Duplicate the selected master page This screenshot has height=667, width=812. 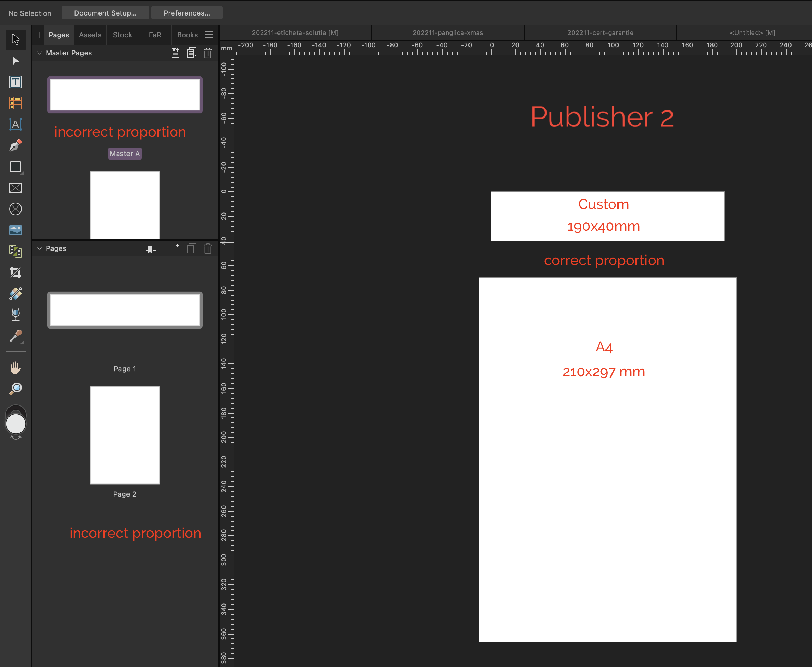[192, 53]
